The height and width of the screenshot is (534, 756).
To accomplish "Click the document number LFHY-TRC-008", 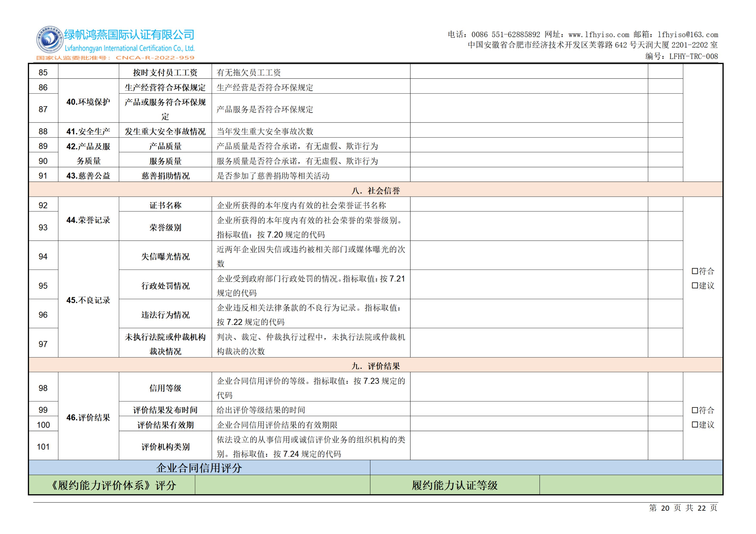I will [x=693, y=56].
